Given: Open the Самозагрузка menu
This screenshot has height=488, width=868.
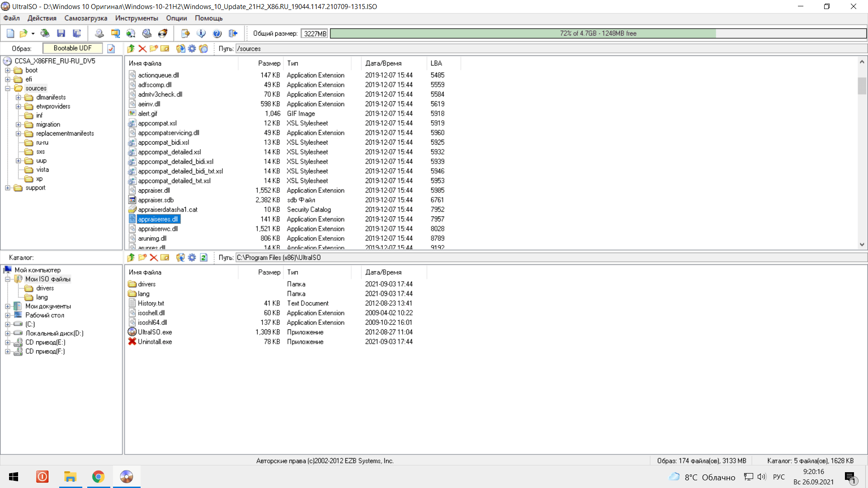Looking at the screenshot, I should click(x=85, y=18).
